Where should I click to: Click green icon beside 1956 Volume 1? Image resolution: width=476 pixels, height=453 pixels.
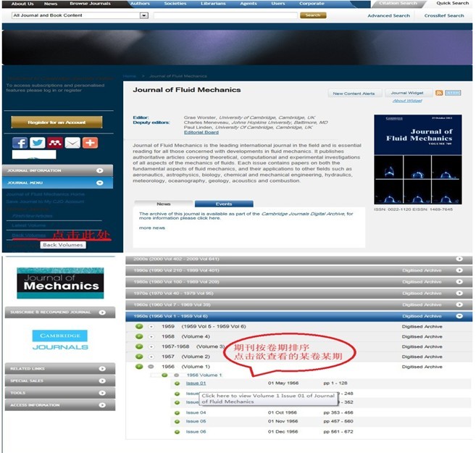coord(139,367)
